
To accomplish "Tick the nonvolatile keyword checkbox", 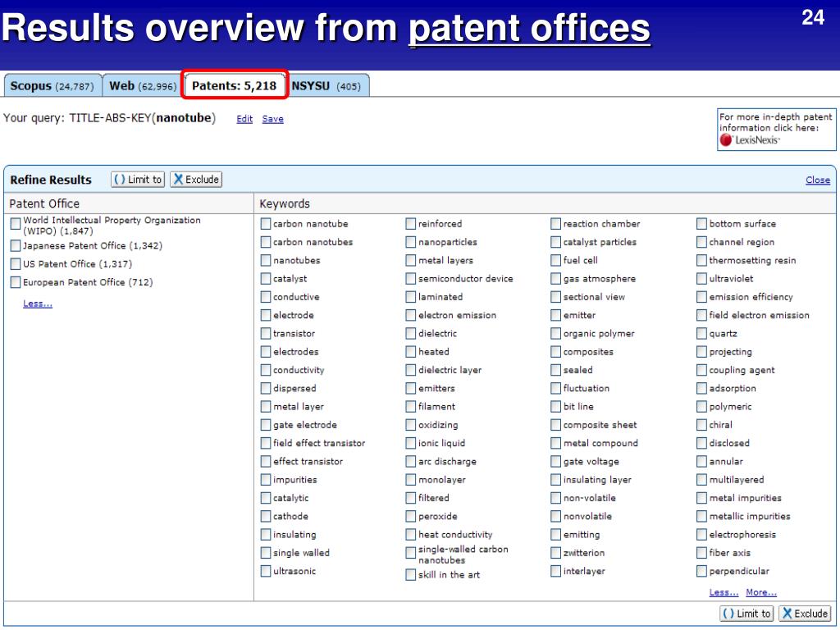I will (556, 516).
